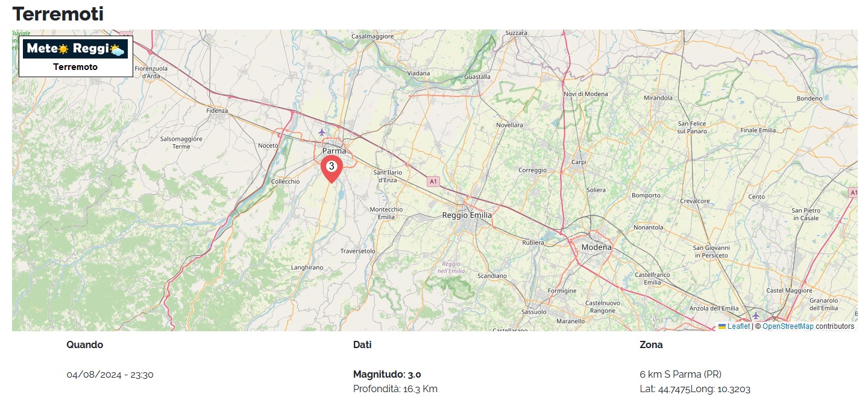Click the Meteo Reggio logo
868x403 pixels.
pyautogui.click(x=75, y=49)
